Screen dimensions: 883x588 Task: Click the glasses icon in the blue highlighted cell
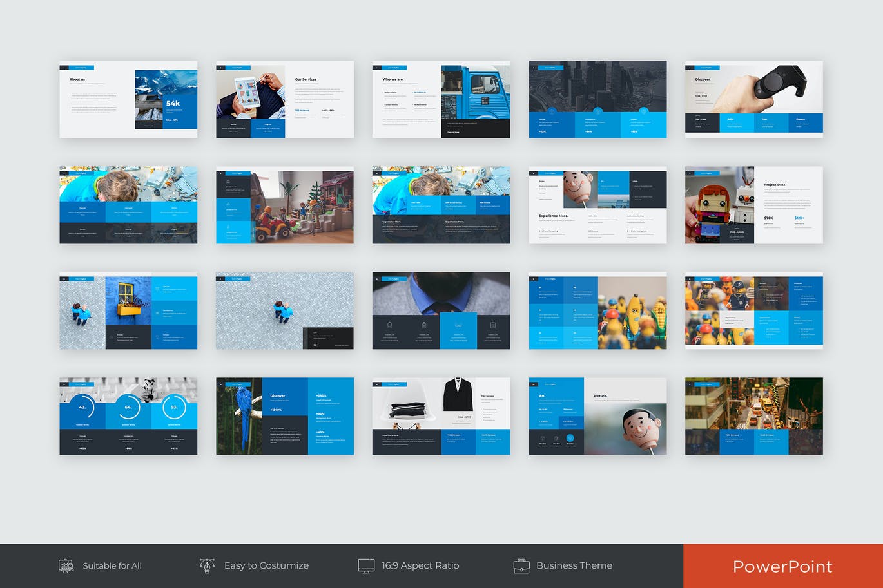coord(458,325)
